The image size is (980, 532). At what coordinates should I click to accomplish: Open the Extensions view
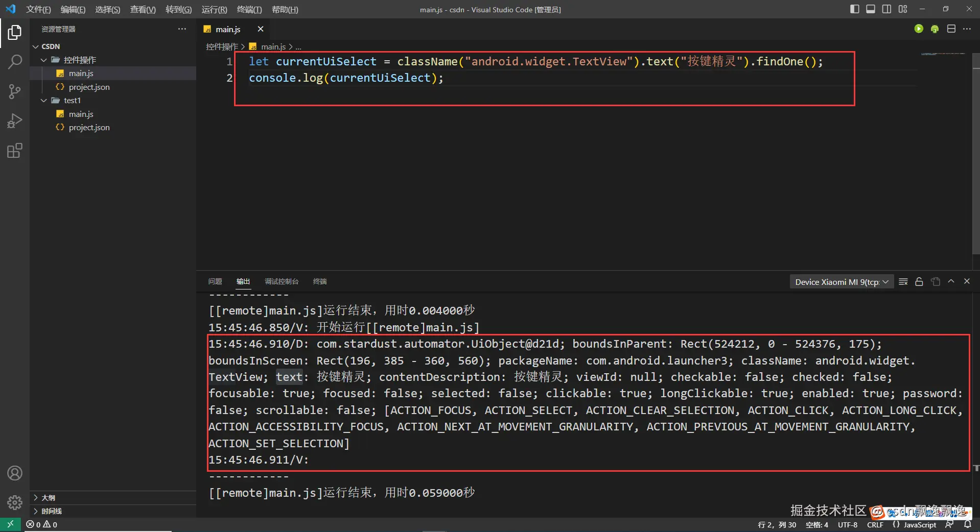(15, 151)
